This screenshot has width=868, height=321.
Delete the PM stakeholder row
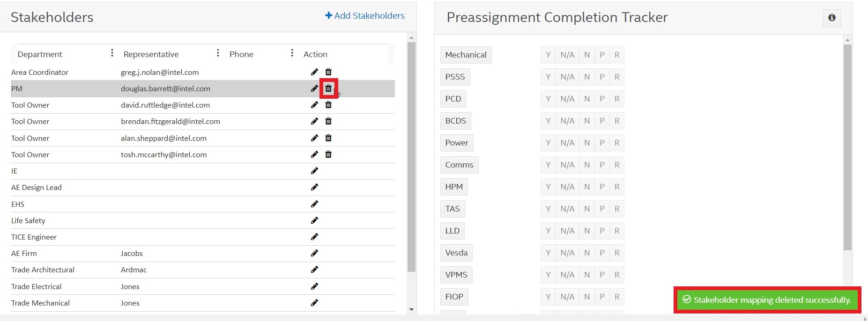pos(328,88)
